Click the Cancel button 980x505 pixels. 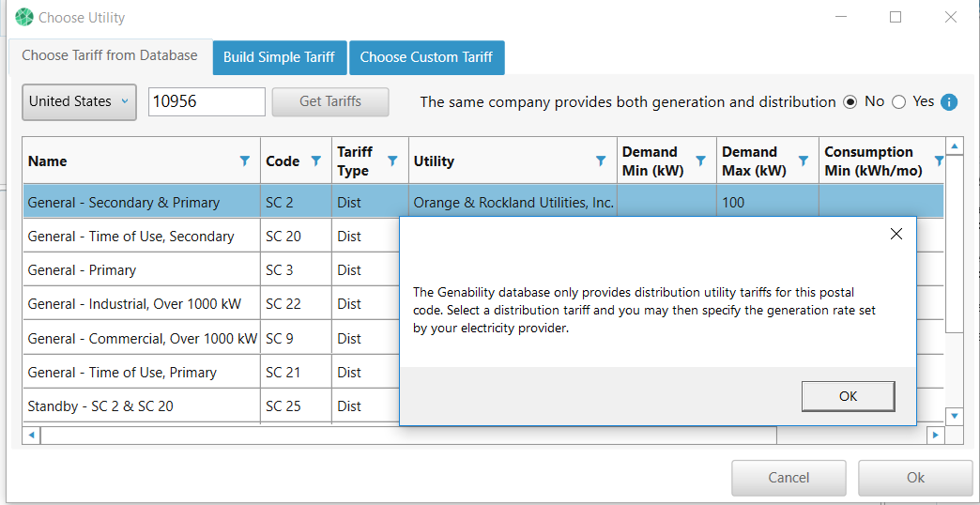[789, 478]
